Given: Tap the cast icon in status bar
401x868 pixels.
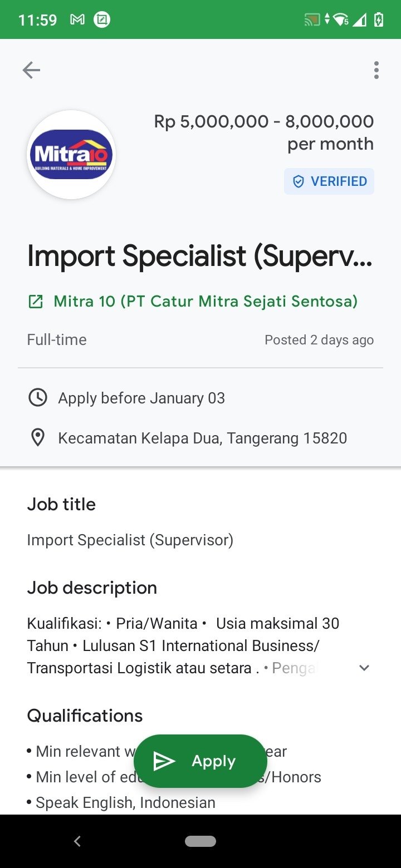Looking at the screenshot, I should pos(312,20).
